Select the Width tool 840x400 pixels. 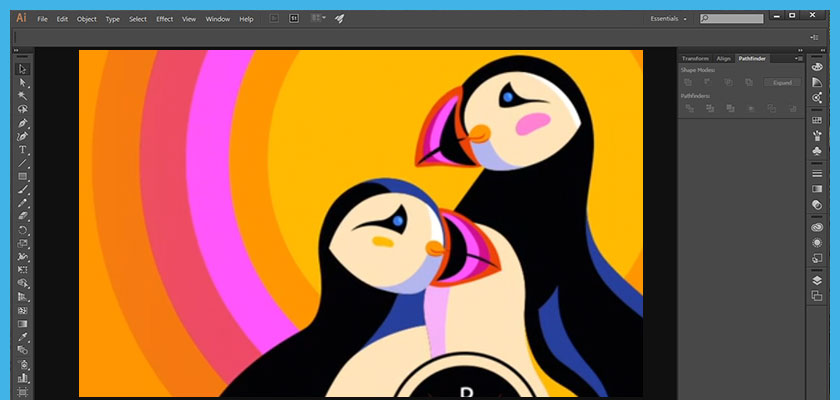(22, 257)
